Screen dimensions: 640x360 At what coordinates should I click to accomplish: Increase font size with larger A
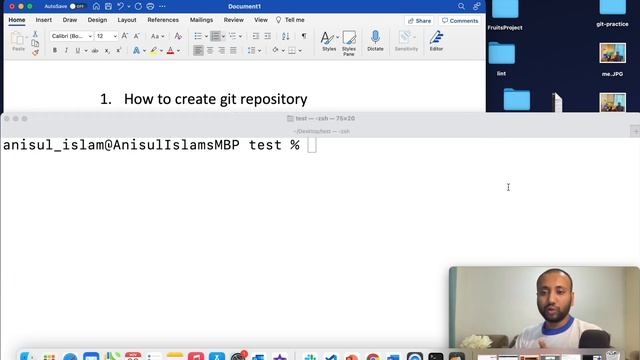[x=125, y=36]
